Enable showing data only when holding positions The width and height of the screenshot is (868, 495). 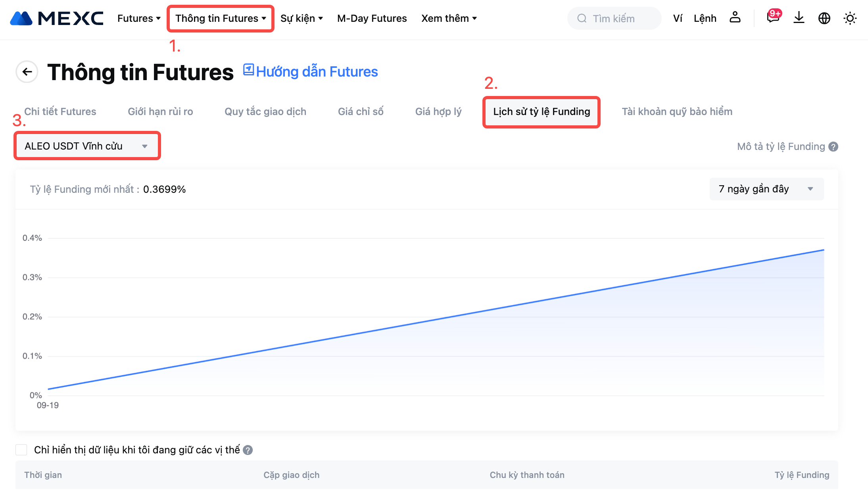click(x=21, y=450)
